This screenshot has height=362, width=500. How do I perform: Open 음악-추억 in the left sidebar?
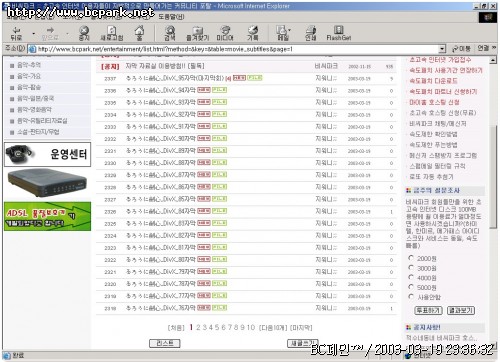(29, 65)
